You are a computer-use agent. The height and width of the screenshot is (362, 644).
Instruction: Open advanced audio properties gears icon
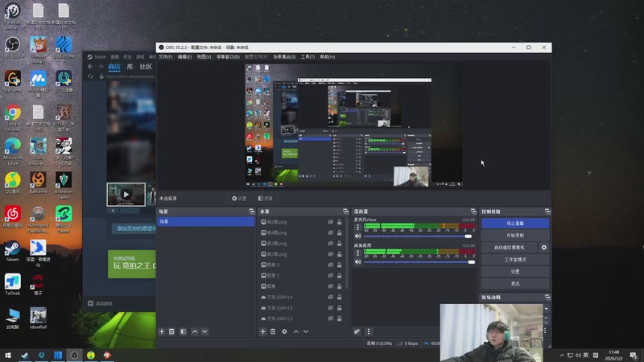tap(357, 331)
